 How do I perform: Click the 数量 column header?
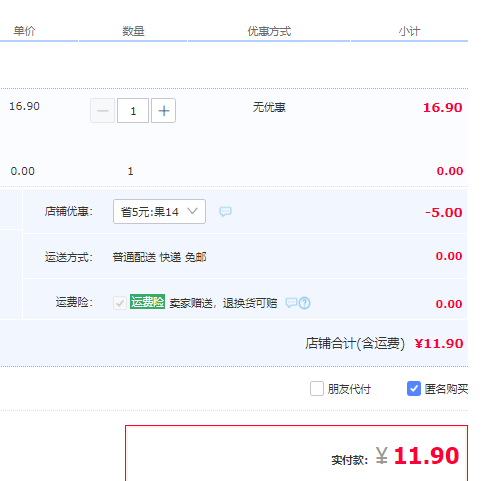(x=133, y=31)
